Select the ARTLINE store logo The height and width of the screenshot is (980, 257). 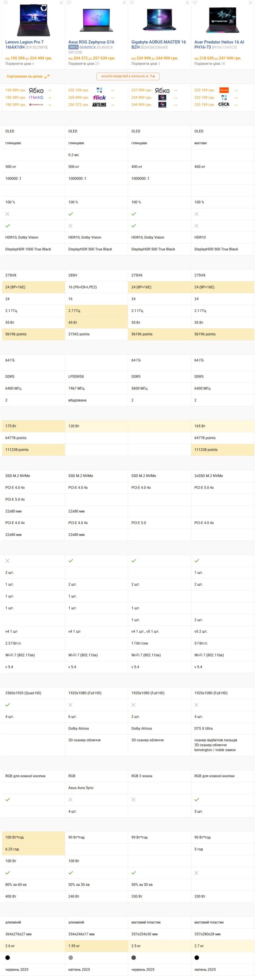(99, 104)
